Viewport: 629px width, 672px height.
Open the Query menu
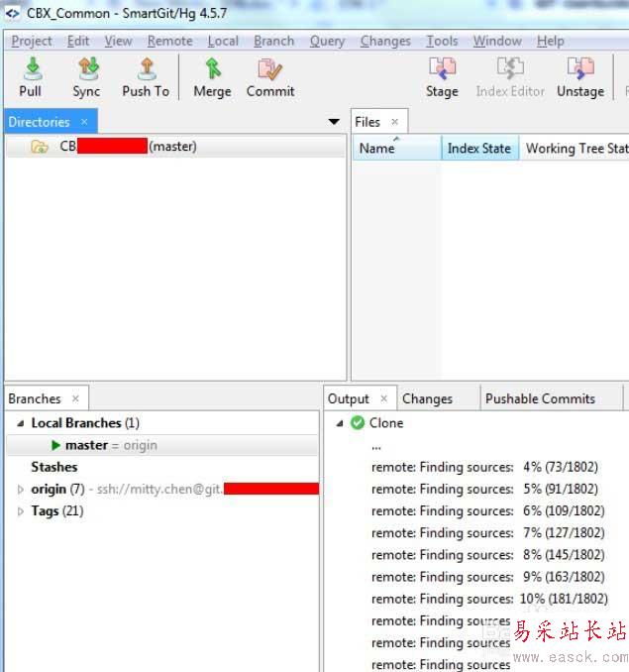tap(328, 42)
